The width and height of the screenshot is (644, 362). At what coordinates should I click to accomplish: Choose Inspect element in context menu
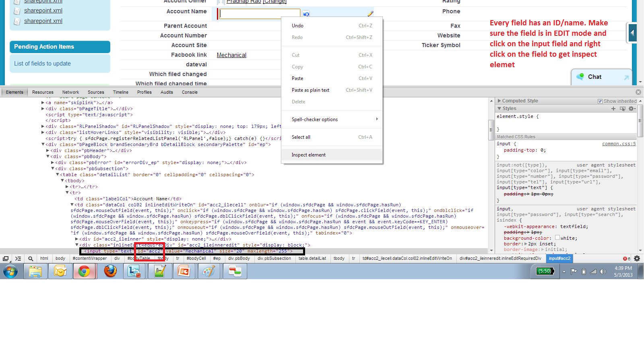[x=332, y=155]
